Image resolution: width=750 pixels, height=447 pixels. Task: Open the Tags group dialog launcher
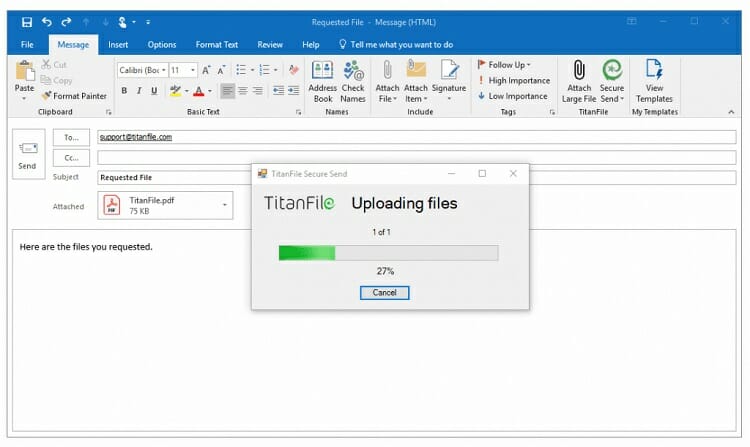[x=552, y=112]
